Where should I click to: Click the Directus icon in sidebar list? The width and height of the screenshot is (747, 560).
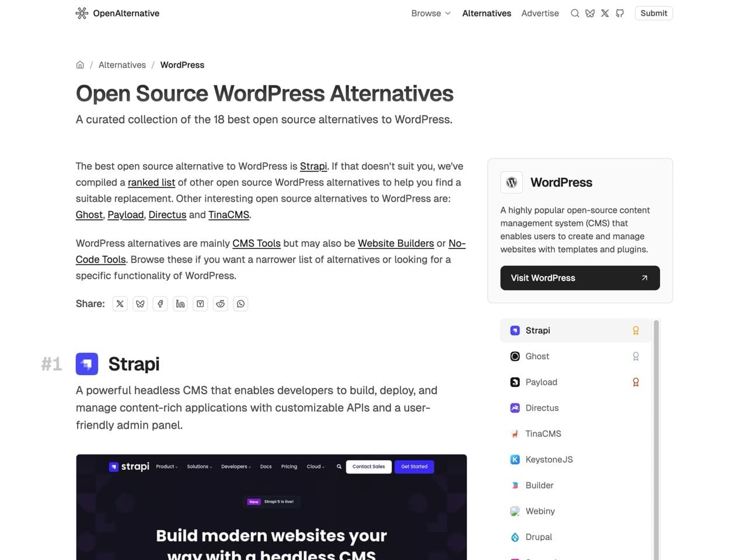point(515,408)
